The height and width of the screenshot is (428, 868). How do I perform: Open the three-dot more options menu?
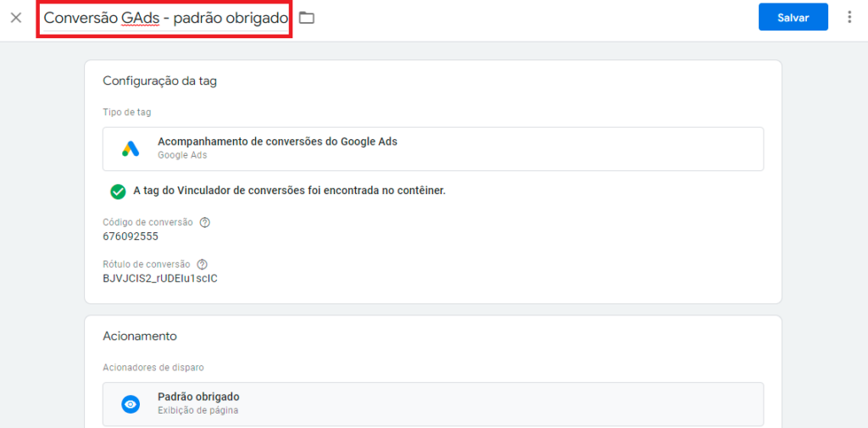point(849,17)
